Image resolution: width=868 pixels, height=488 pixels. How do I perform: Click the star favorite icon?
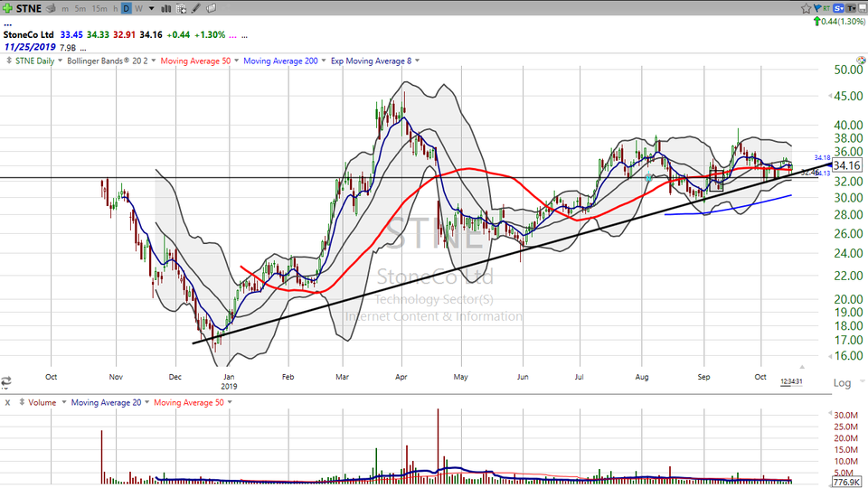coord(806,8)
